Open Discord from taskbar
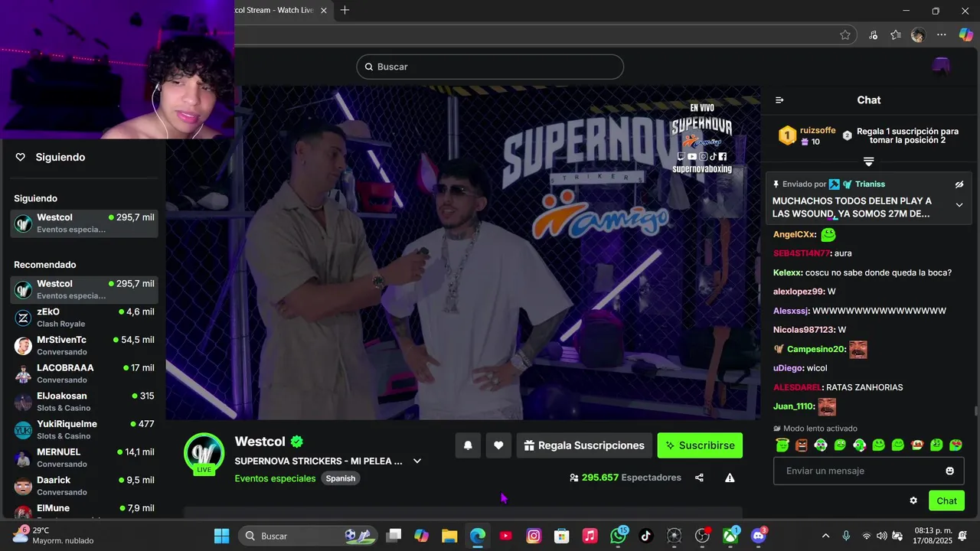Viewport: 980px width, 551px height. [x=759, y=536]
